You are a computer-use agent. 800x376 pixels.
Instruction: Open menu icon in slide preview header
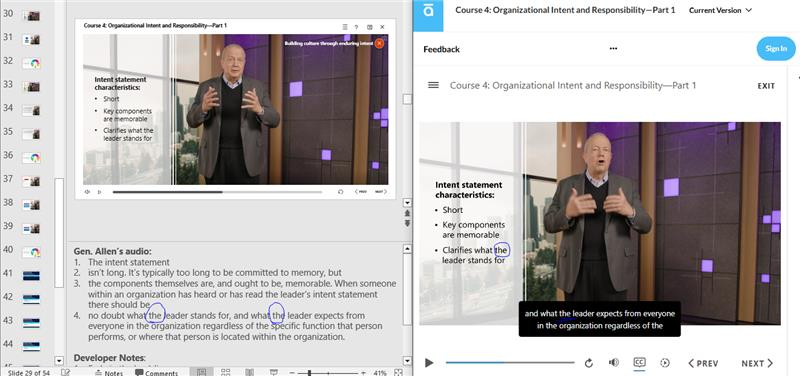pos(345,27)
